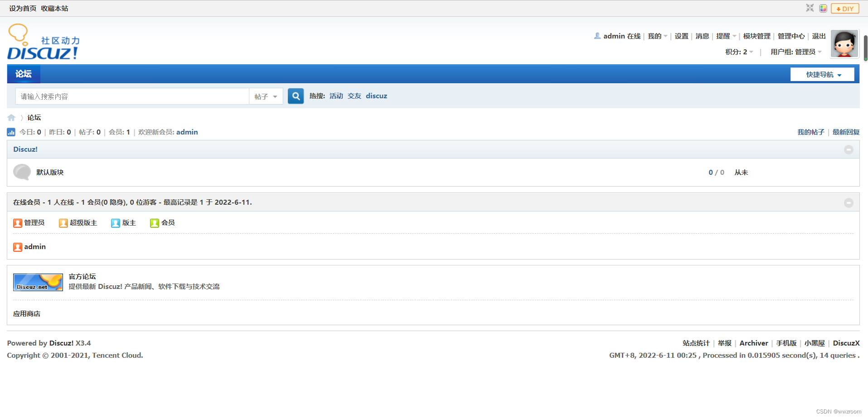Open the 默认版块 forum

pos(50,173)
